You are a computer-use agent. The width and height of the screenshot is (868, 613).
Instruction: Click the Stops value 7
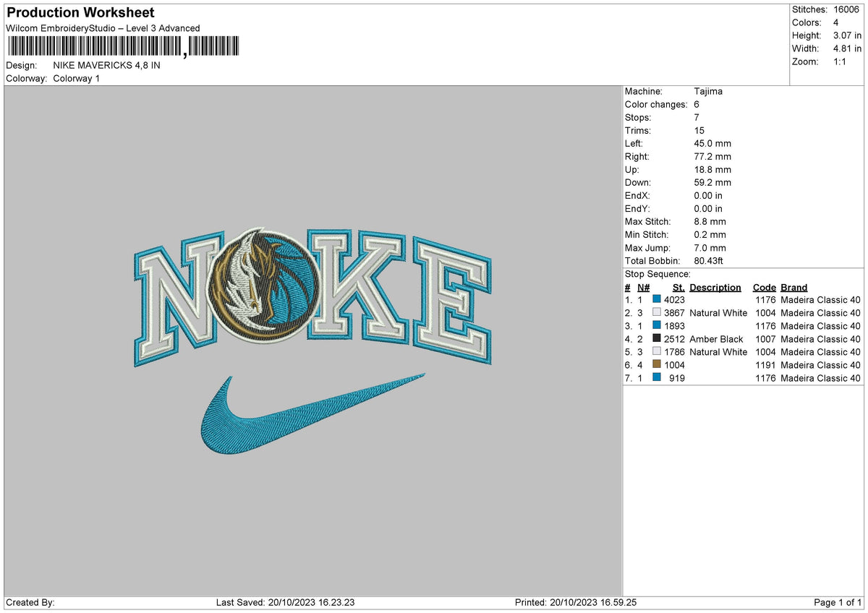(697, 117)
